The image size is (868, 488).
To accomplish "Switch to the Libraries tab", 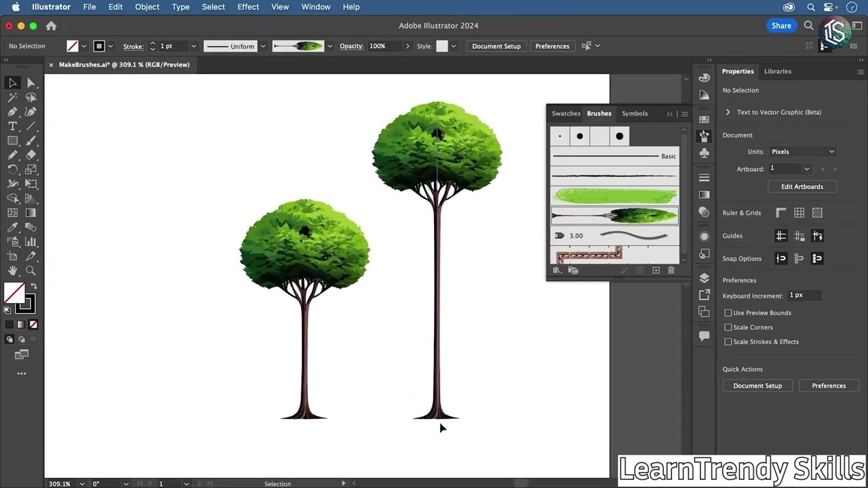I will pos(777,71).
